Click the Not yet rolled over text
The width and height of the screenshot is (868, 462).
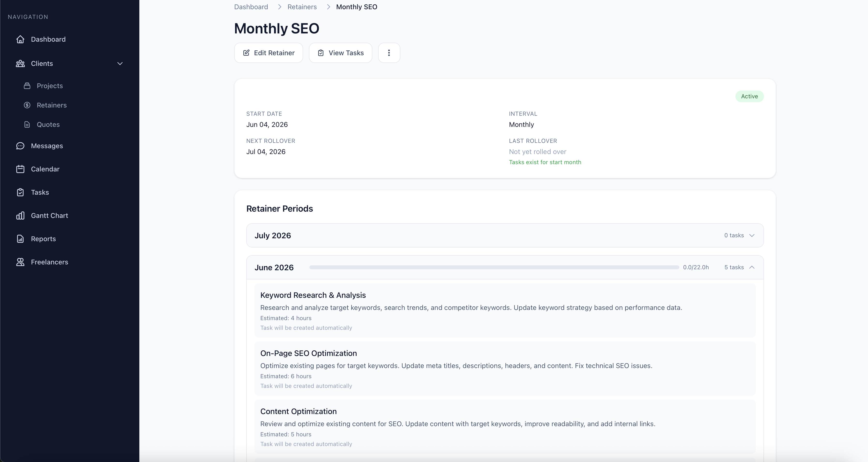[x=538, y=152]
